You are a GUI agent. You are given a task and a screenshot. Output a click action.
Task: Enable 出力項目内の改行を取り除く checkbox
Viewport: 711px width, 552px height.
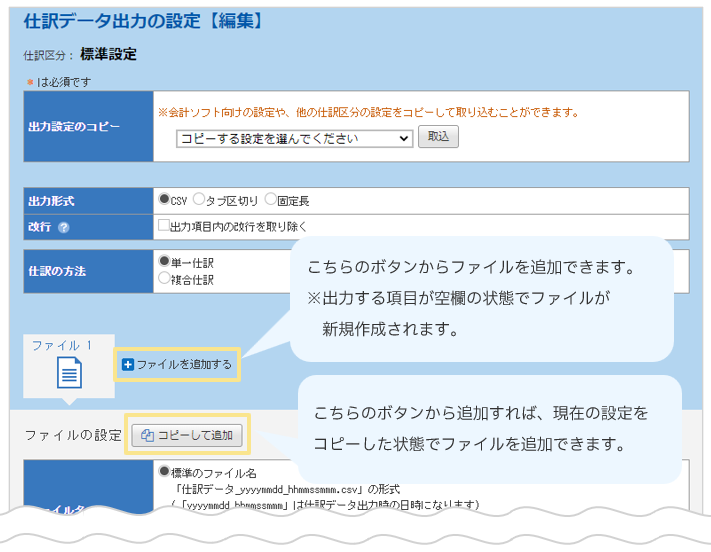tap(164, 226)
